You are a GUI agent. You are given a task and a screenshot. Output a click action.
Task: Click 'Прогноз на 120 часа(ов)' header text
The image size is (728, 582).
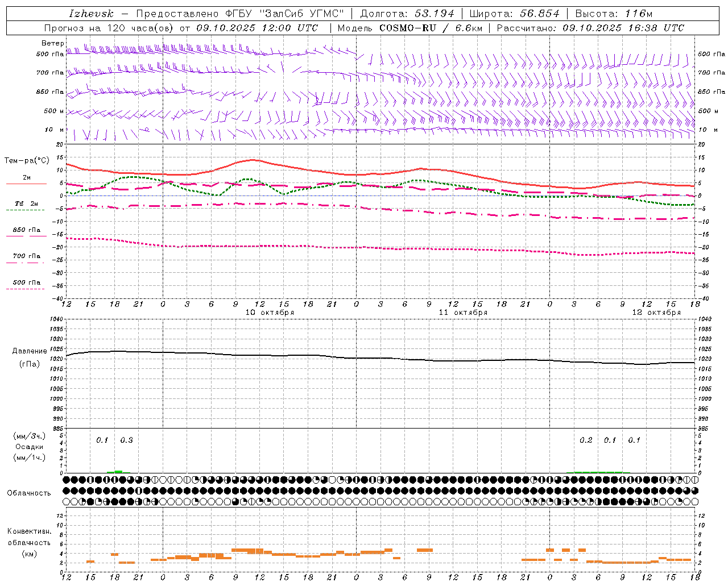(109, 28)
